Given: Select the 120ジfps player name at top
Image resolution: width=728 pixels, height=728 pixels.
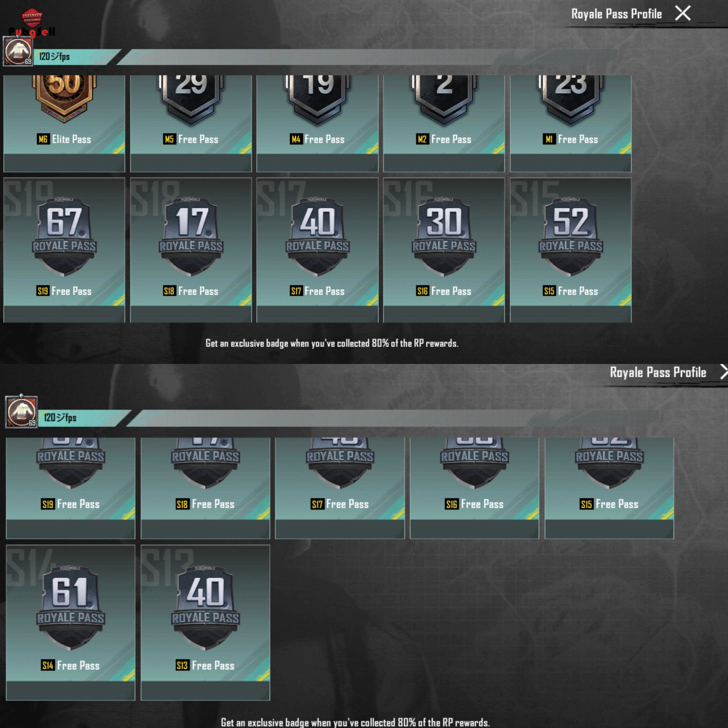Looking at the screenshot, I should coord(54,57).
